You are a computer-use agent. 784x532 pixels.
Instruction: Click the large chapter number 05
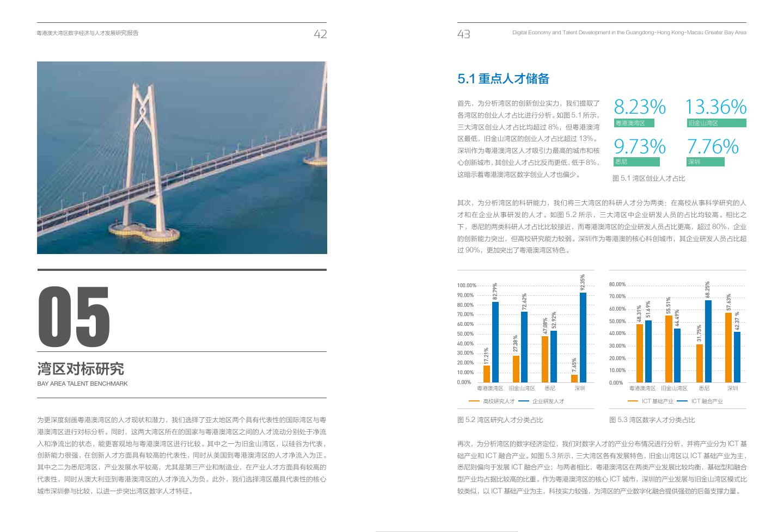click(x=74, y=317)
